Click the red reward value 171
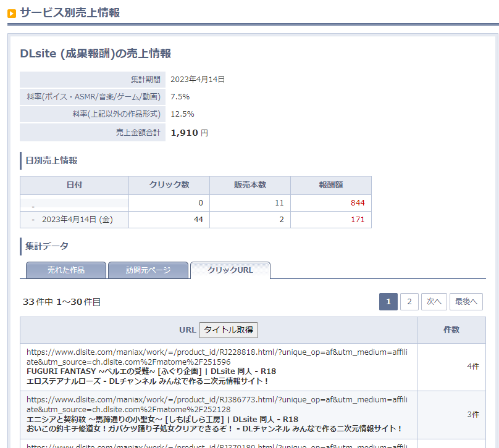The height and width of the screenshot is (448, 499). click(358, 220)
